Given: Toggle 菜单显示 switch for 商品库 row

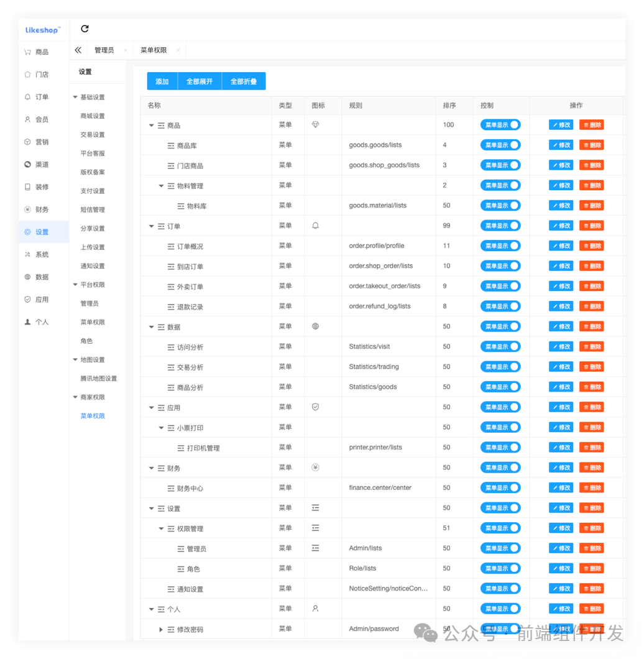Looking at the screenshot, I should click(x=502, y=145).
